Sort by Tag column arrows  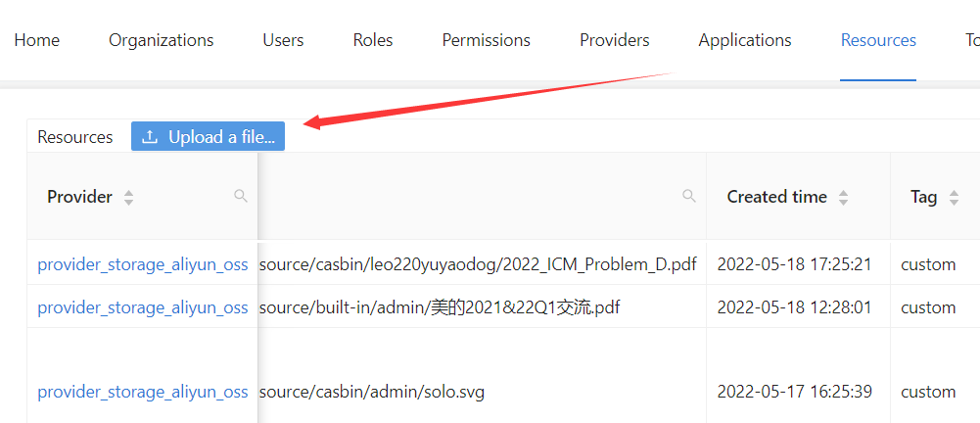954,198
